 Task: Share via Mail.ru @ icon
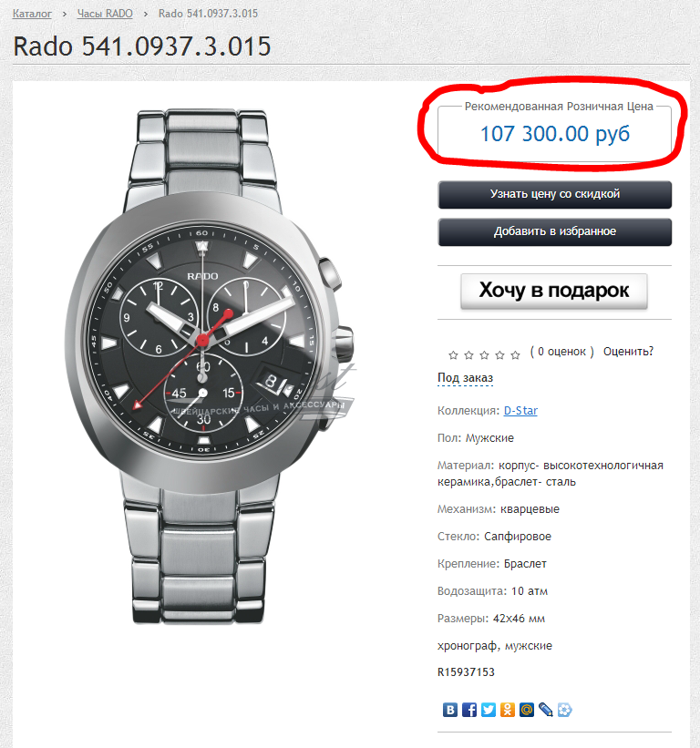point(526,710)
